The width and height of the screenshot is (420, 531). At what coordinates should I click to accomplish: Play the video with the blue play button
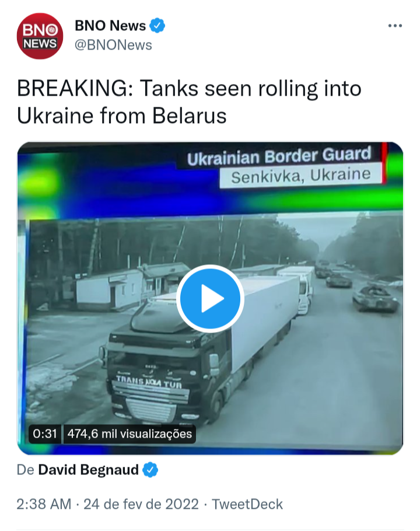(210, 299)
